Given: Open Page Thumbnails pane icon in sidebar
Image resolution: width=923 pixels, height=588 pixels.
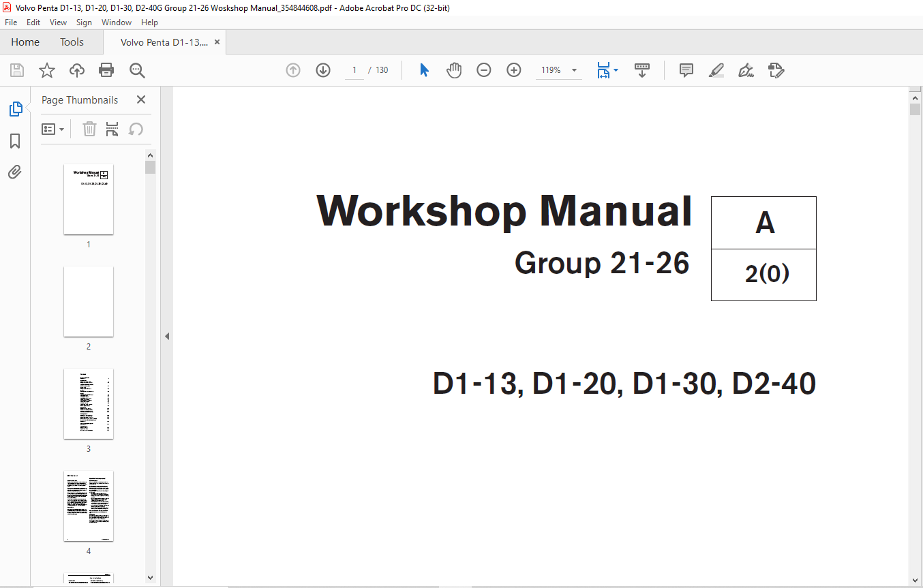Looking at the screenshot, I should tap(15, 109).
